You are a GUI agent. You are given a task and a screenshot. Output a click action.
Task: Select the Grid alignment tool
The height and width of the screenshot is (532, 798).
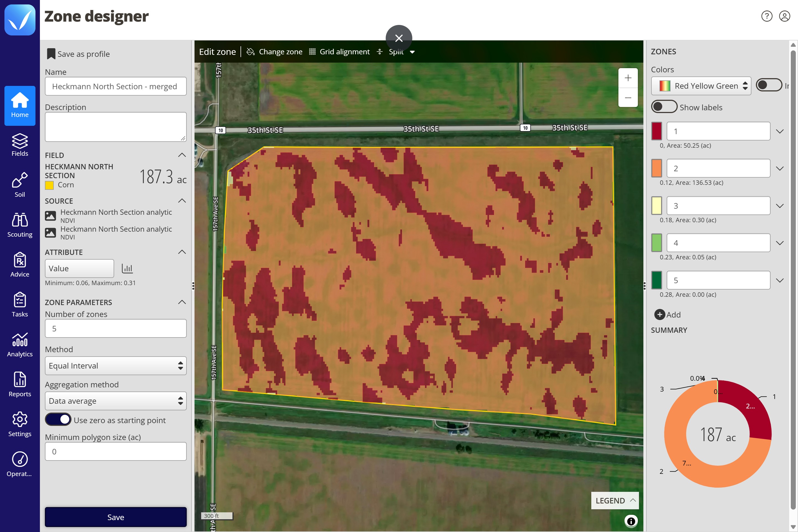[x=339, y=52]
